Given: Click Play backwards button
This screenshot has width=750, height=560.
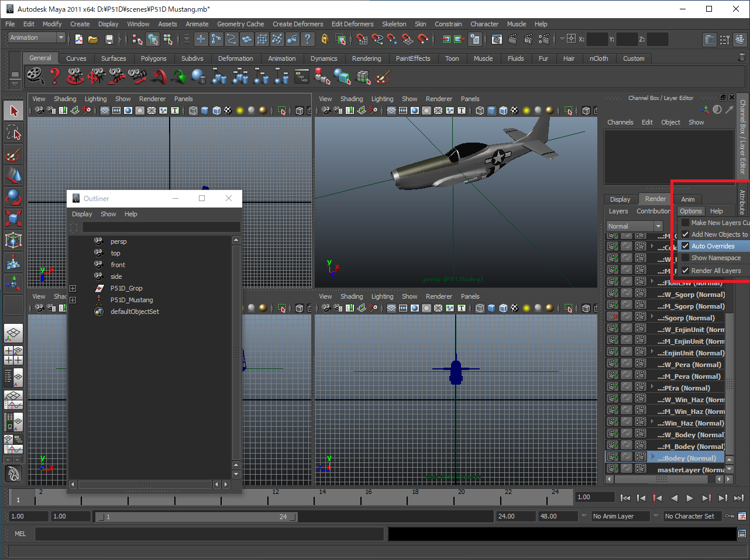Looking at the screenshot, I should pos(674,498).
